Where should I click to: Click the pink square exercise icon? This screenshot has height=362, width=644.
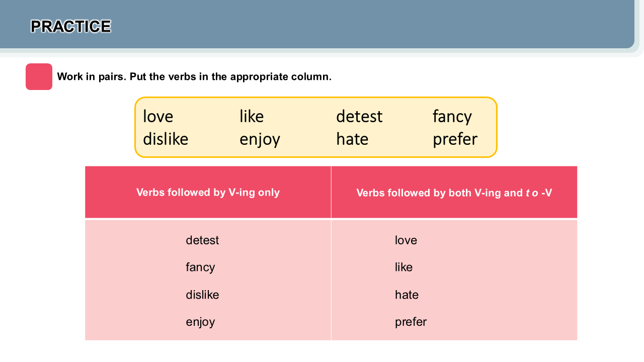pos(39,76)
